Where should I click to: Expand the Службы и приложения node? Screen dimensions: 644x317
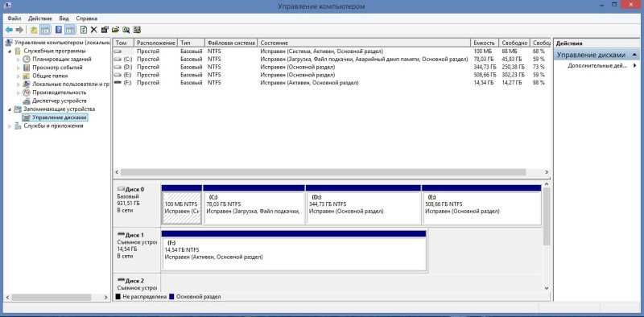click(x=10, y=126)
